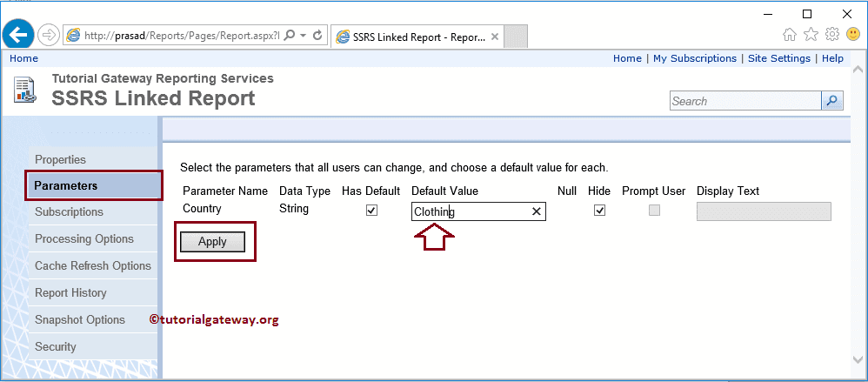
Task: Open Site Settings link
Action: pos(779,58)
